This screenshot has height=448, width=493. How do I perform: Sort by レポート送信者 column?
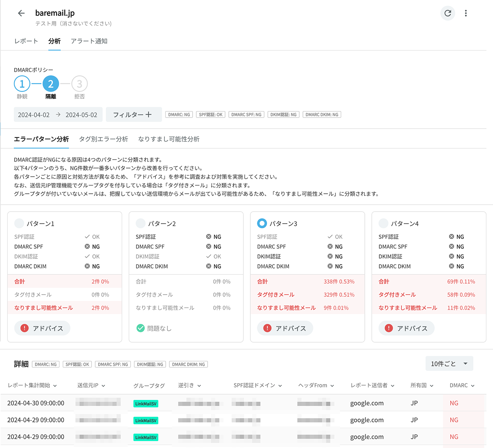(372, 385)
